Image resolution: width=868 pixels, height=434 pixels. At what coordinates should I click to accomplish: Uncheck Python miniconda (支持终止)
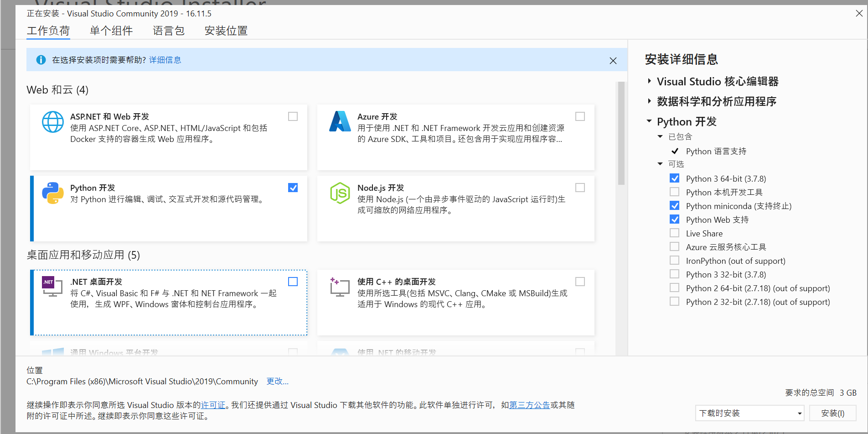click(675, 205)
